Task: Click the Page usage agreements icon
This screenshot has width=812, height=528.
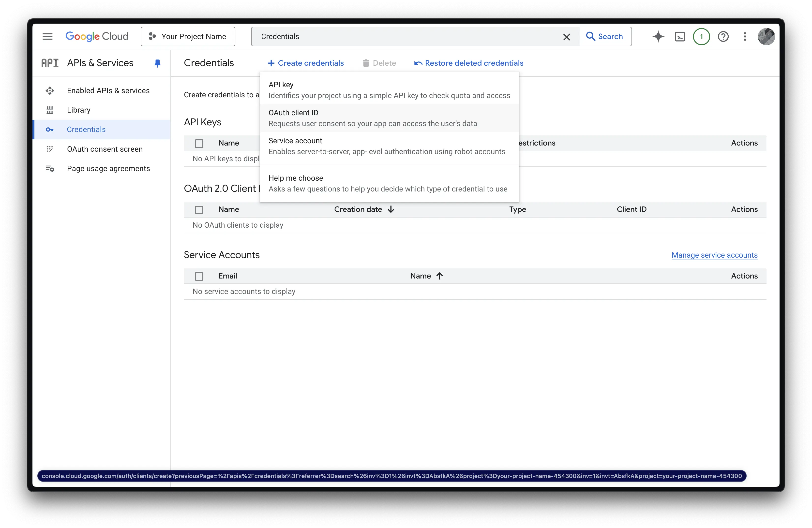Action: coord(50,168)
